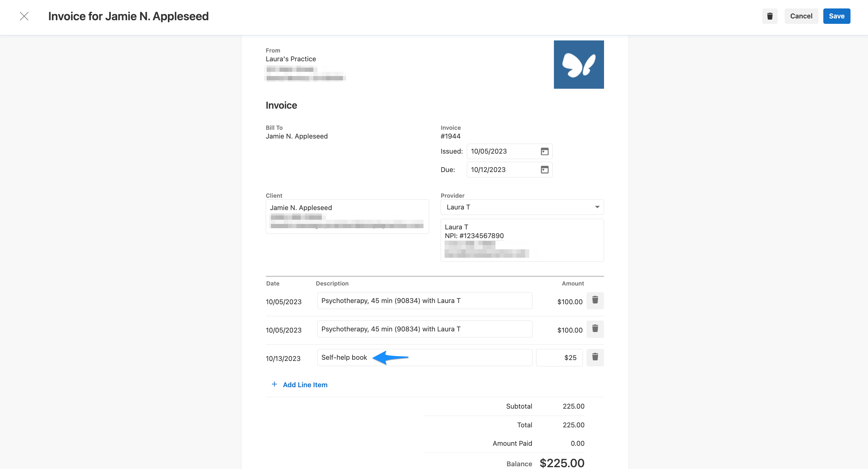The image size is (868, 469).
Task: Close the invoice editor
Action: (24, 16)
